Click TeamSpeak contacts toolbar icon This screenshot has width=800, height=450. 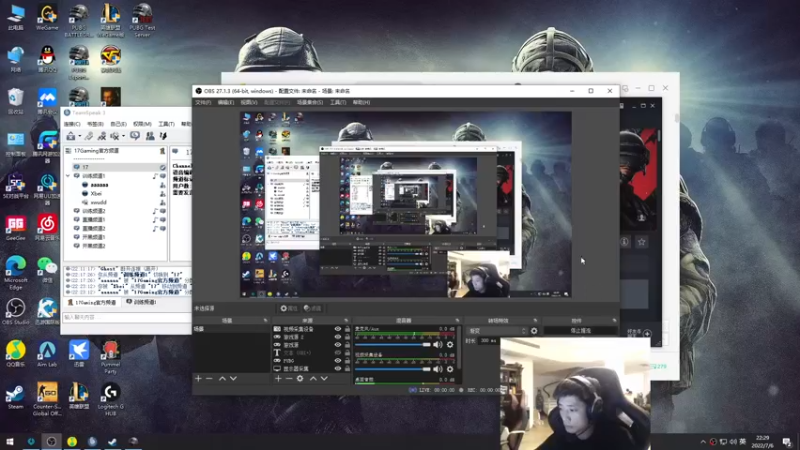pos(150,136)
